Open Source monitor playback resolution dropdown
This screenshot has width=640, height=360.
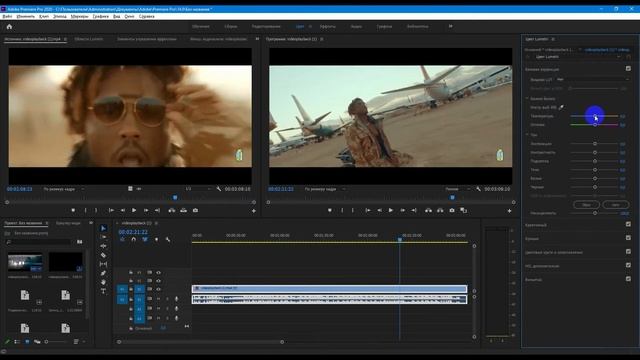click(x=198, y=189)
